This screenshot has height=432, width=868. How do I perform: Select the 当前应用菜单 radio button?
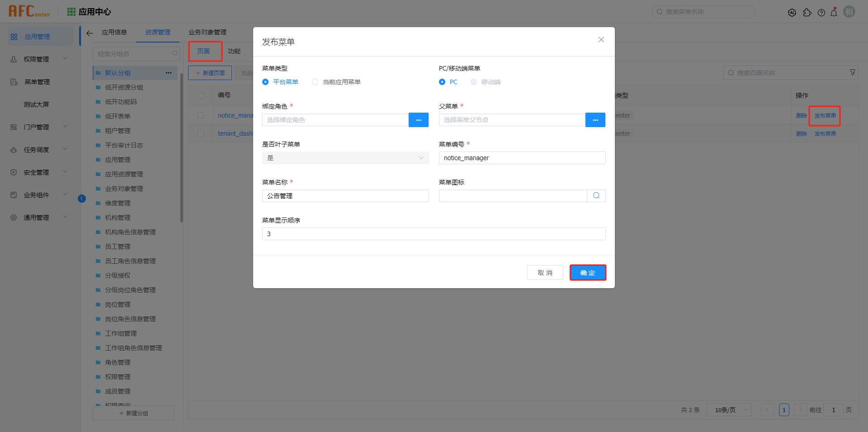315,82
